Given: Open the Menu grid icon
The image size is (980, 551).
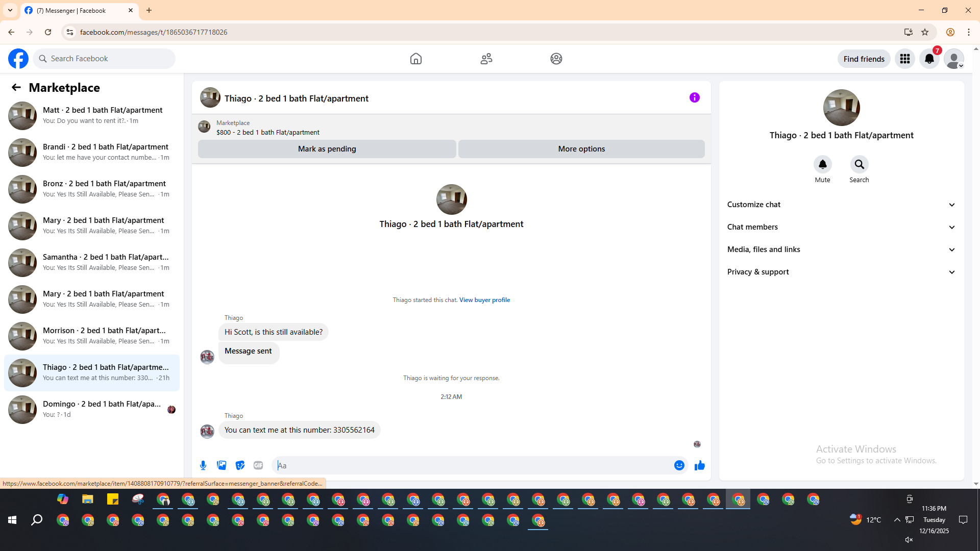Looking at the screenshot, I should click(x=905, y=59).
